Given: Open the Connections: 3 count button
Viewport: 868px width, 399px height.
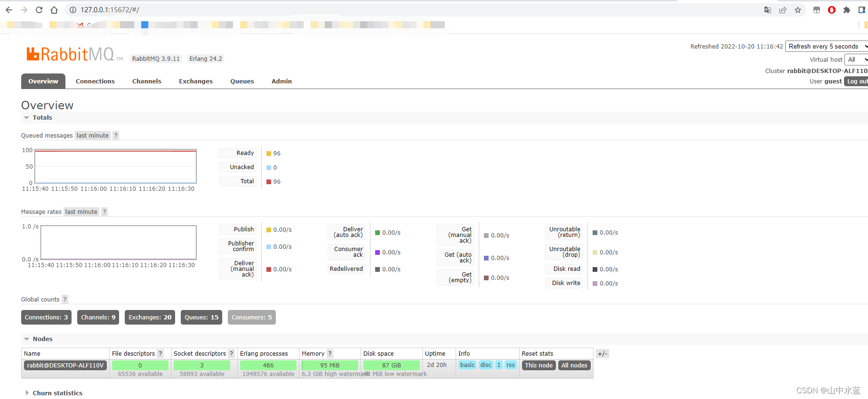Looking at the screenshot, I should (x=46, y=318).
